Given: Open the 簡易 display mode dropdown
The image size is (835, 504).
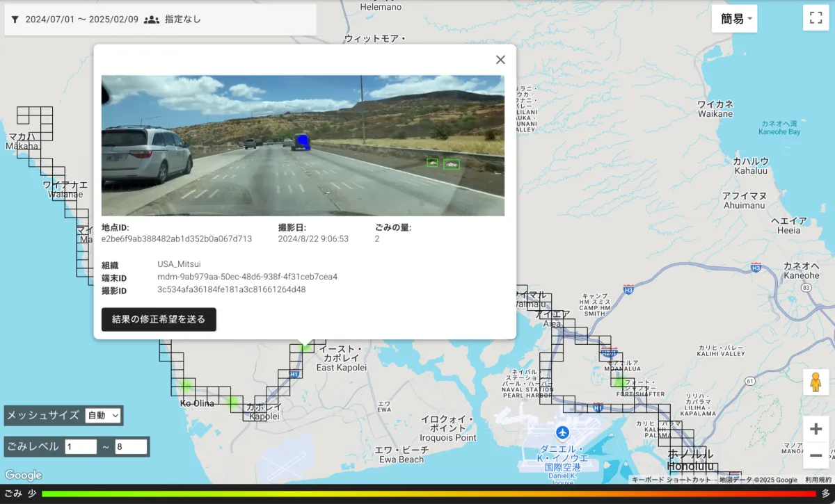Looking at the screenshot, I should (734, 19).
